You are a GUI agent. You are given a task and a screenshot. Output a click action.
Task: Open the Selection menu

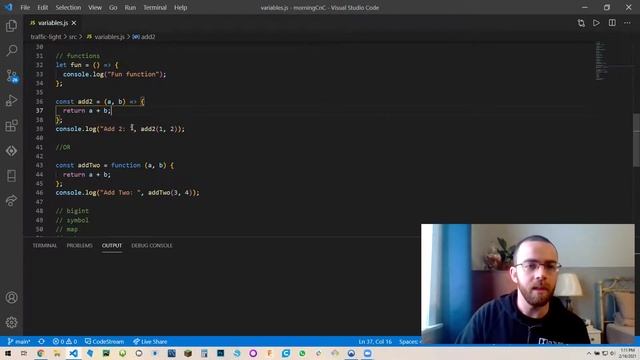pos(68,7)
